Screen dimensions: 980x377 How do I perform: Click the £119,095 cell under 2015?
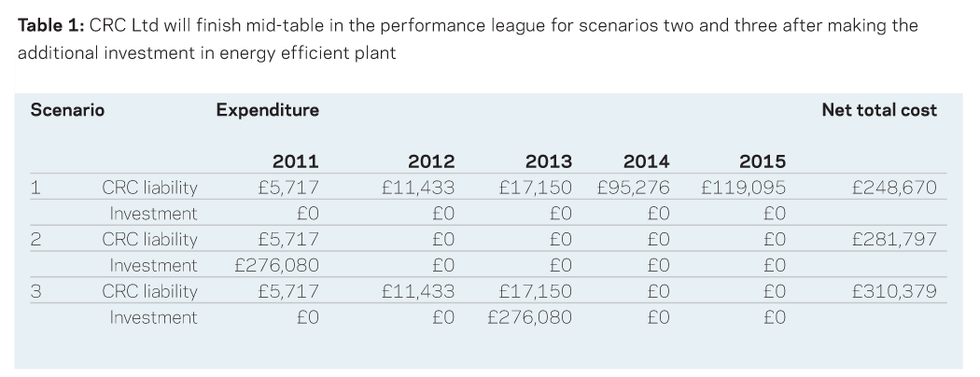pyautogui.click(x=744, y=188)
